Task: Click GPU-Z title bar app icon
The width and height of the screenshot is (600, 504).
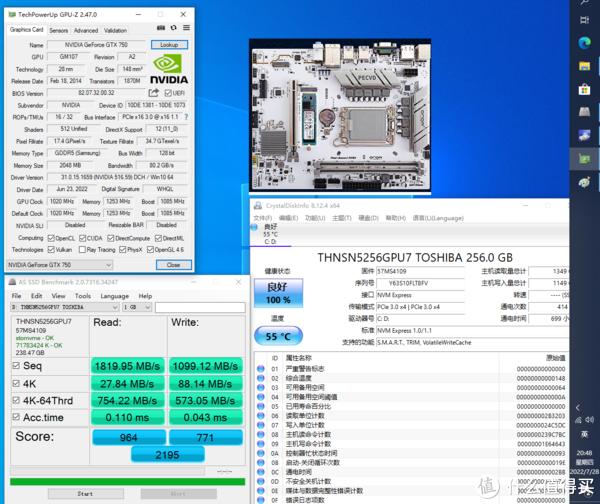Action: 12,14
